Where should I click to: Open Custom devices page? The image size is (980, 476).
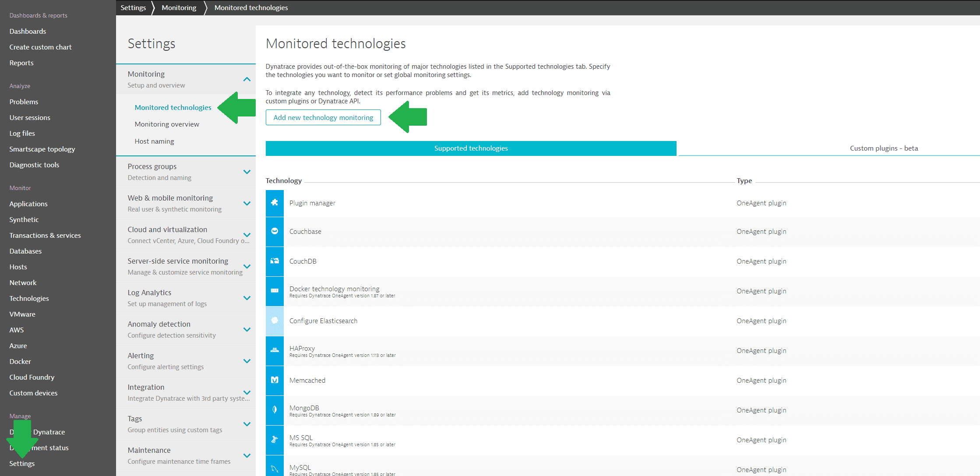[x=33, y=393]
